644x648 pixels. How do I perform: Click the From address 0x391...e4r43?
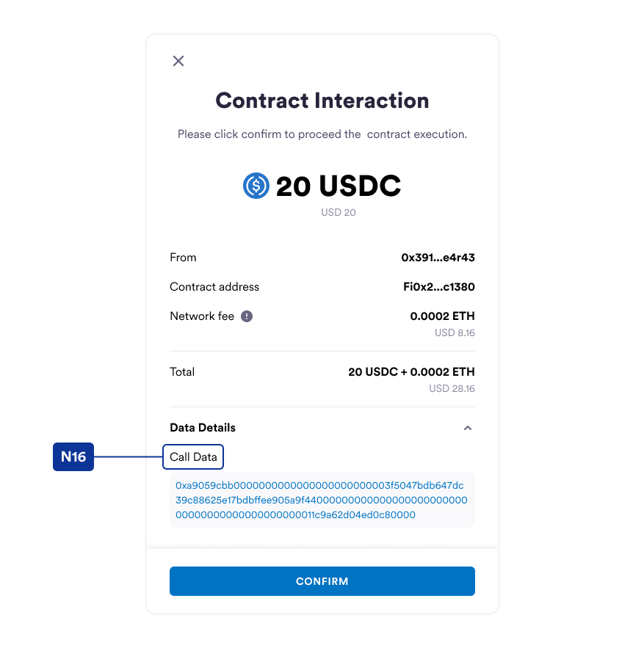click(438, 258)
